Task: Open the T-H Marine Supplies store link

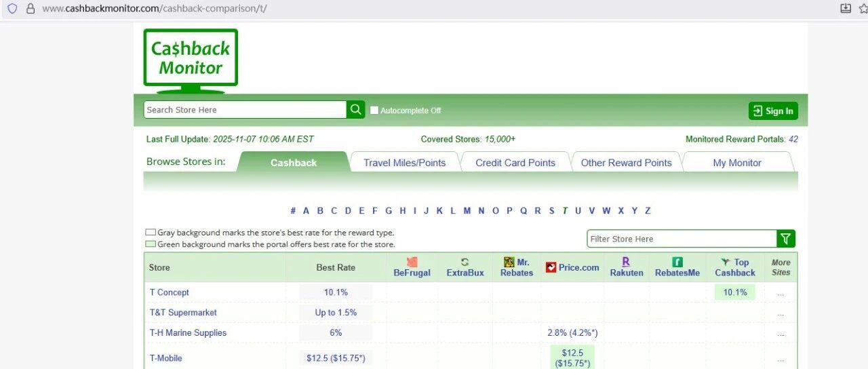Action: pyautogui.click(x=188, y=333)
